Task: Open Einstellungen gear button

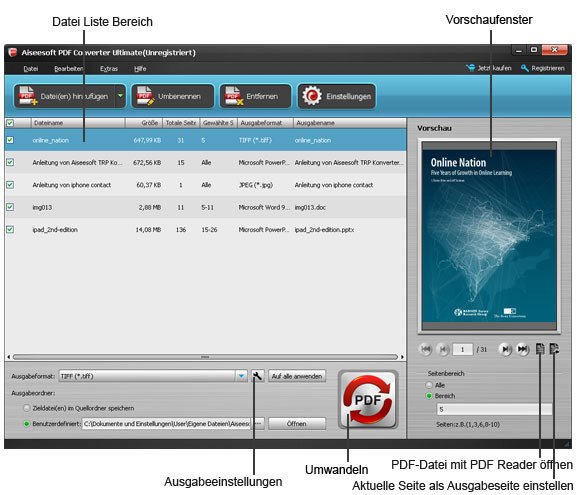Action: 337,96
